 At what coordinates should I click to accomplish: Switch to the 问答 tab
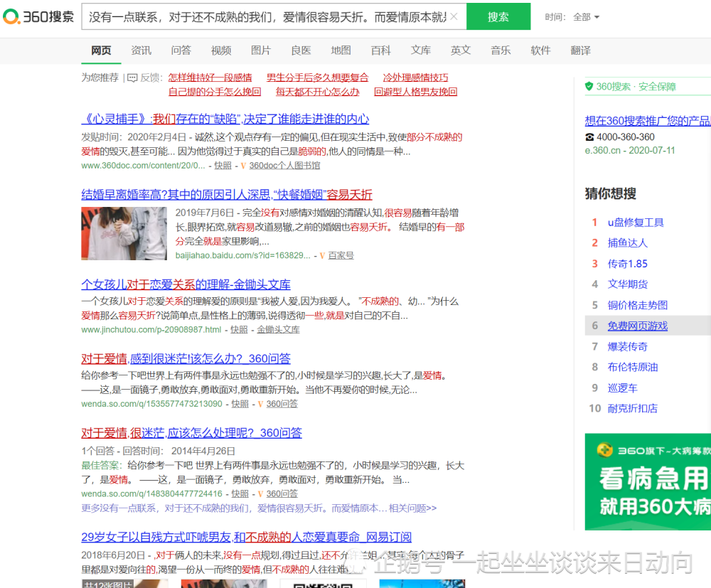(x=181, y=50)
